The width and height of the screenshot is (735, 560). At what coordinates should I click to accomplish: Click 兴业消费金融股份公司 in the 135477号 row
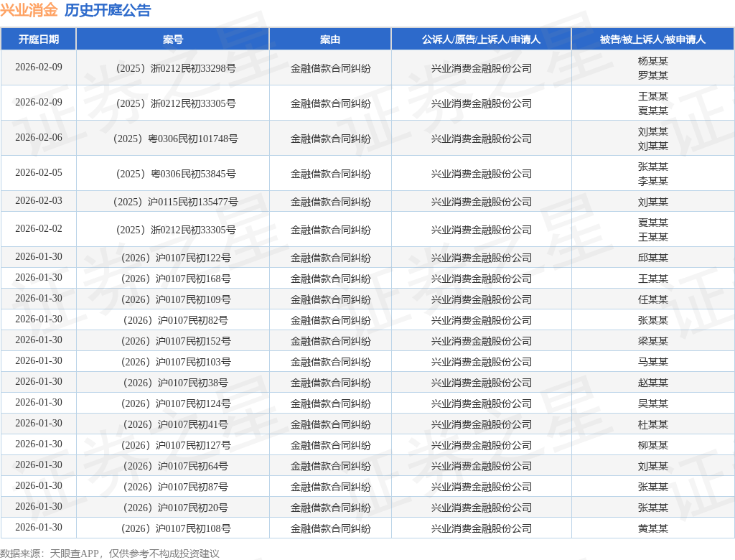[x=482, y=202]
